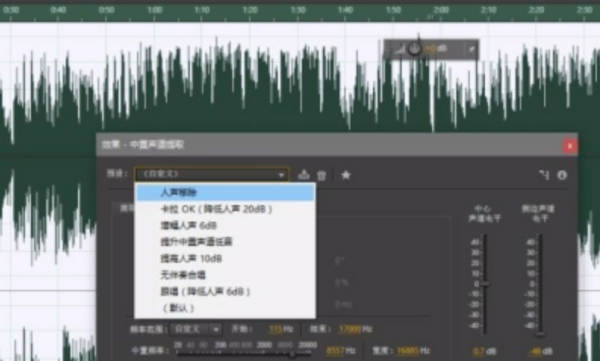Viewport: 600px width, 361px height.
Task: Click the HUD volume ramp icon
Action: [x=399, y=49]
